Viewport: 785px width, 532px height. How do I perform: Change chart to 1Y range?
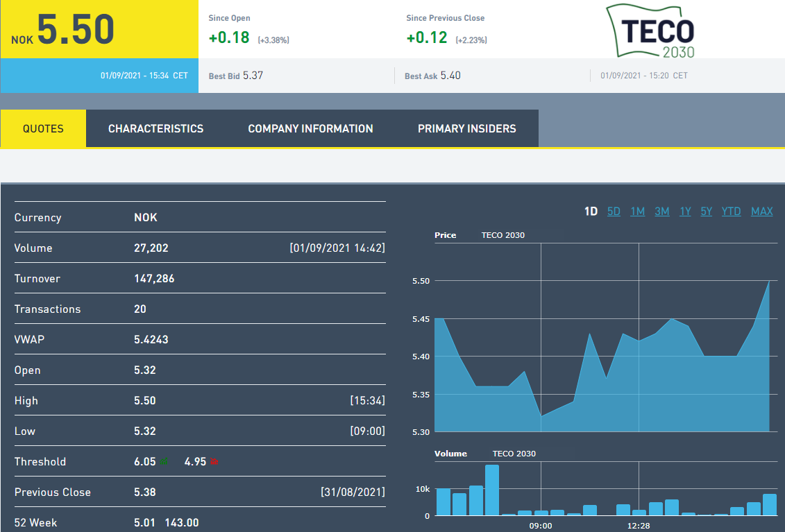tap(685, 211)
